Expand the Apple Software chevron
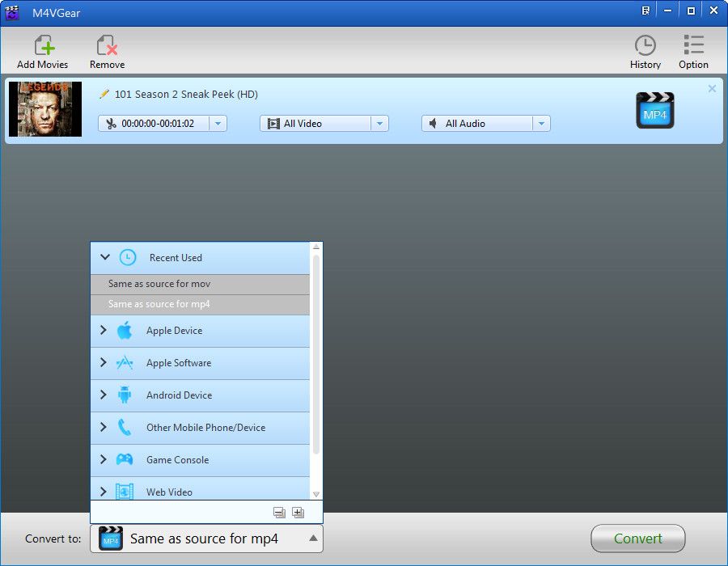This screenshot has width=728, height=566. click(x=104, y=362)
